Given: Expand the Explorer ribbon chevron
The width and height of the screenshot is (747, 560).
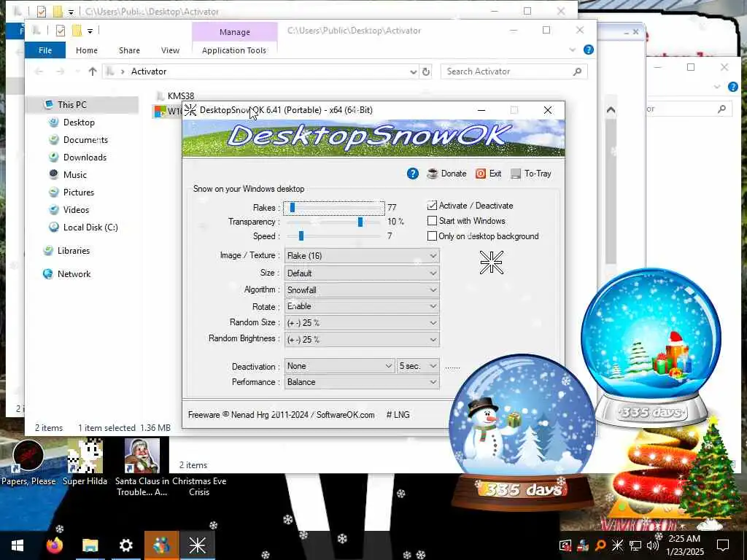Looking at the screenshot, I should (572, 50).
